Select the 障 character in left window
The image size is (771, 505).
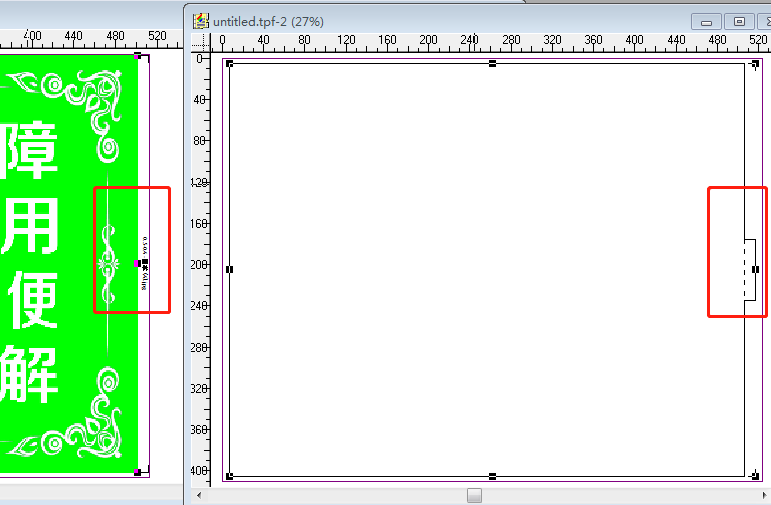pyautogui.click(x=30, y=150)
